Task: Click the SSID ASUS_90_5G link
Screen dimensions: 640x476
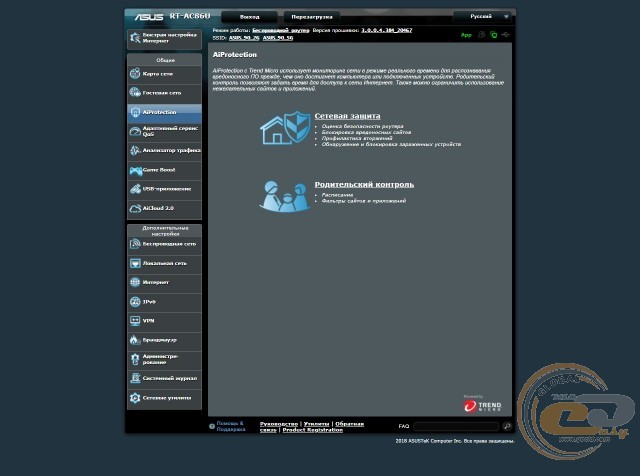Action: (278, 38)
